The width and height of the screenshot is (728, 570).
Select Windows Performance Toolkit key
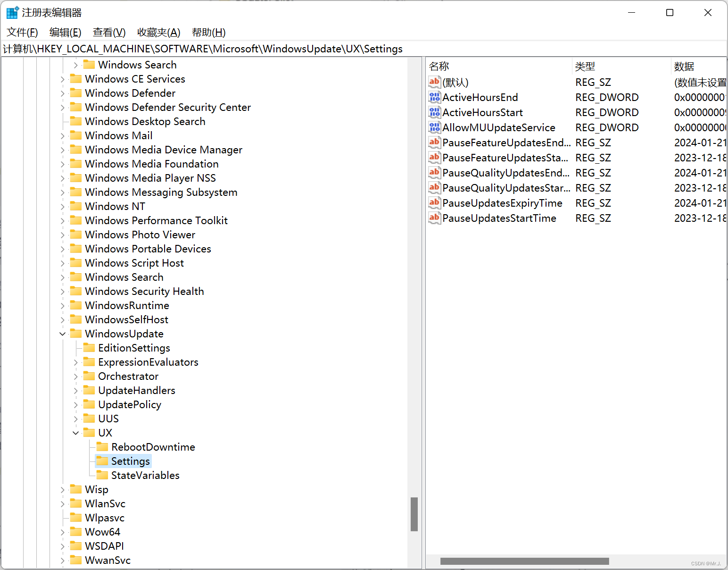156,220
